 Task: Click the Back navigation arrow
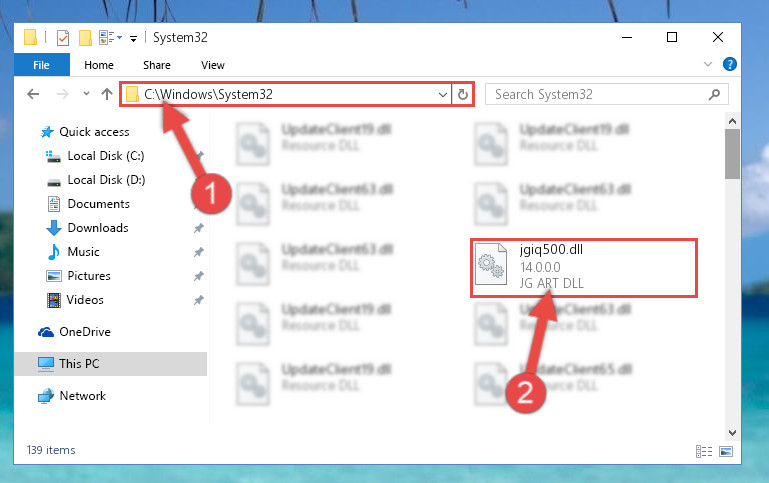[33, 94]
